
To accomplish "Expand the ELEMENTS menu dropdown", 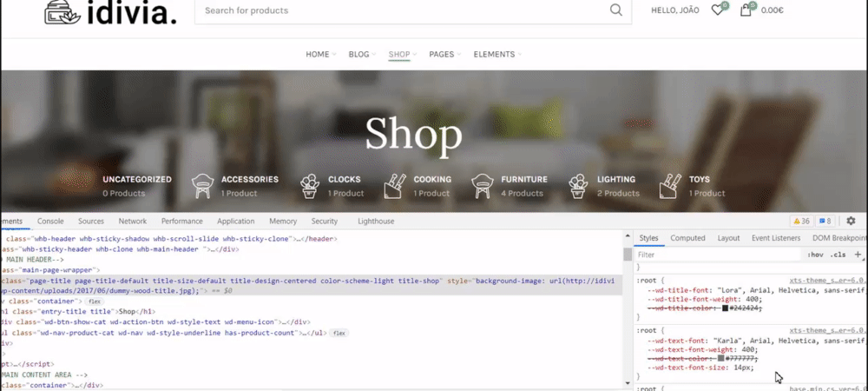I will (497, 54).
